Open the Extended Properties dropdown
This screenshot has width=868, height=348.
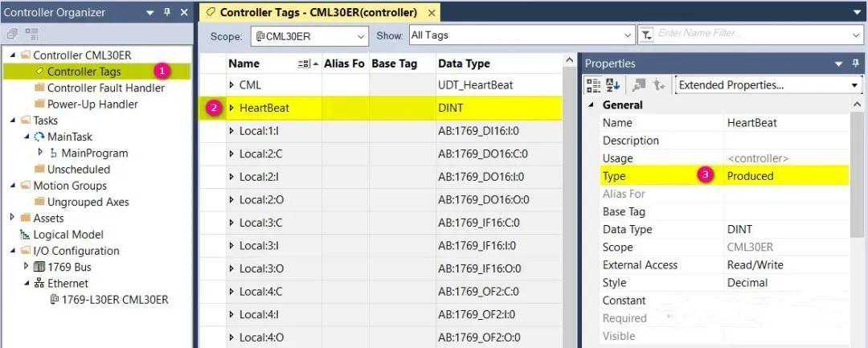coord(854,85)
